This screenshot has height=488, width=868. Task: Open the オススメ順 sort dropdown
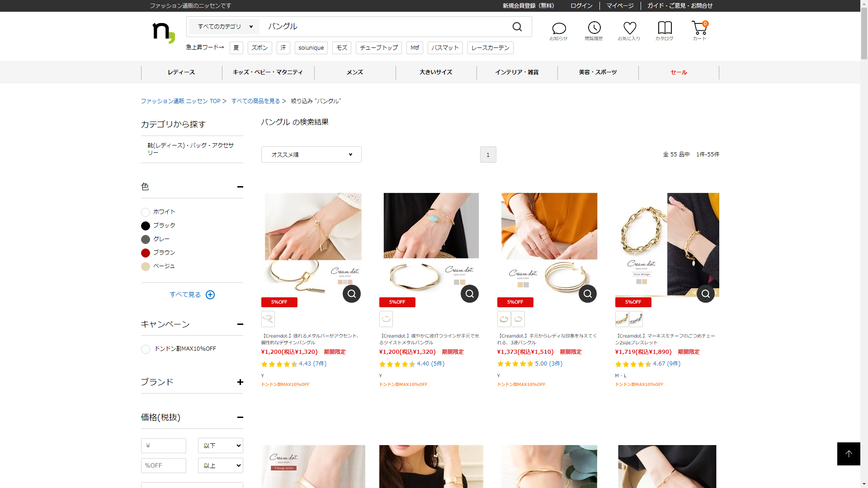click(311, 155)
